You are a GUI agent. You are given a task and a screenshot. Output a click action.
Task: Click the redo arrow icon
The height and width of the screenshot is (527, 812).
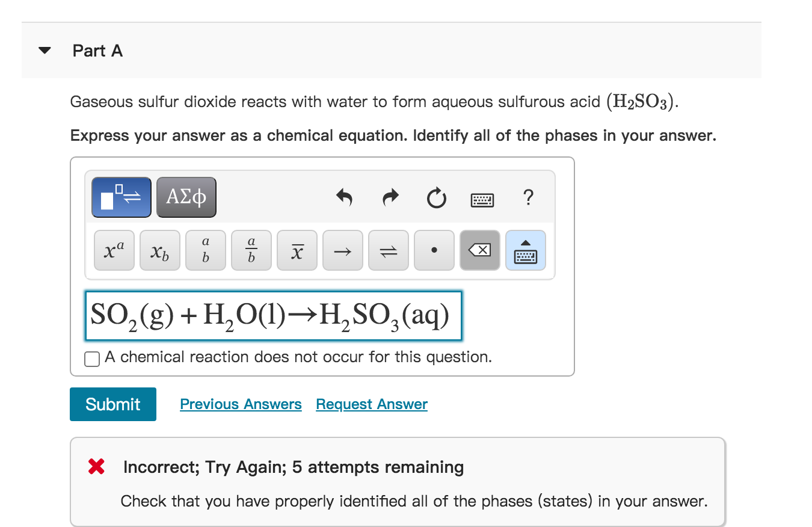coord(390,197)
